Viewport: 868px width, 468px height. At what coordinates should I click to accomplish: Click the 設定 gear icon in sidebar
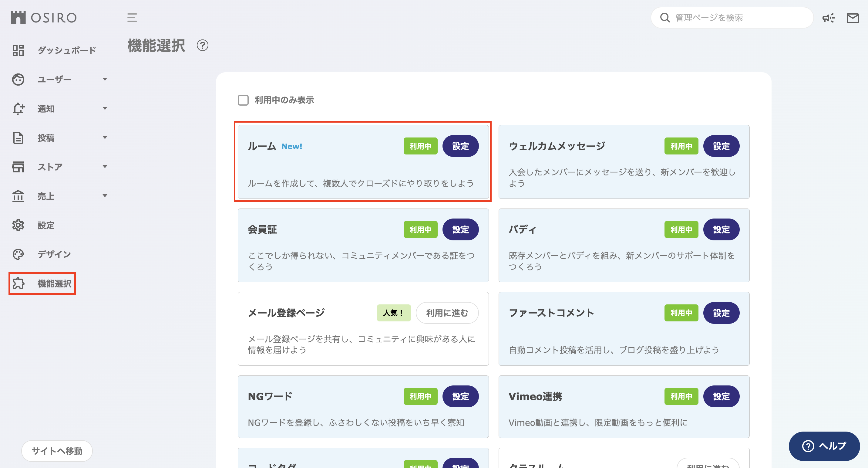[18, 225]
